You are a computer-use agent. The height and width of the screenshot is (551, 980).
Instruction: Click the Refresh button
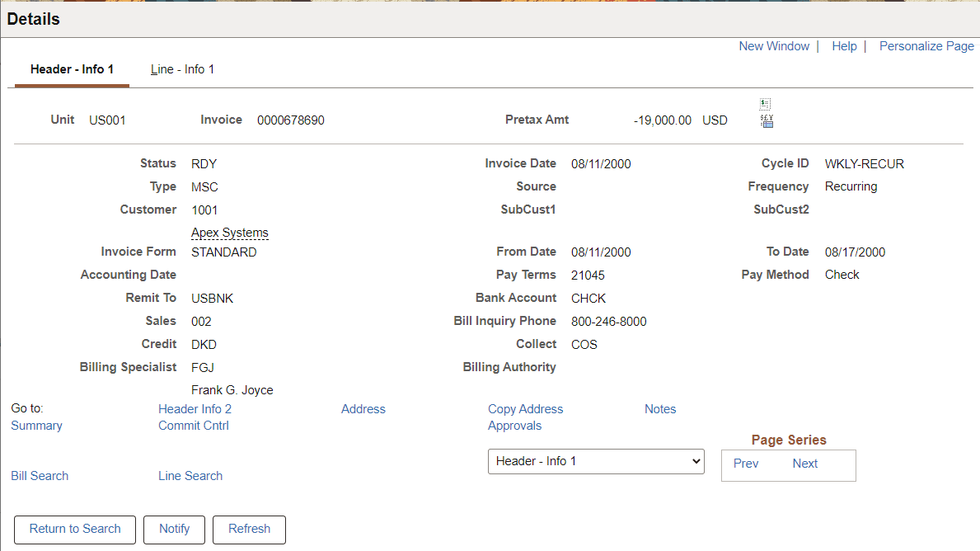tap(249, 530)
